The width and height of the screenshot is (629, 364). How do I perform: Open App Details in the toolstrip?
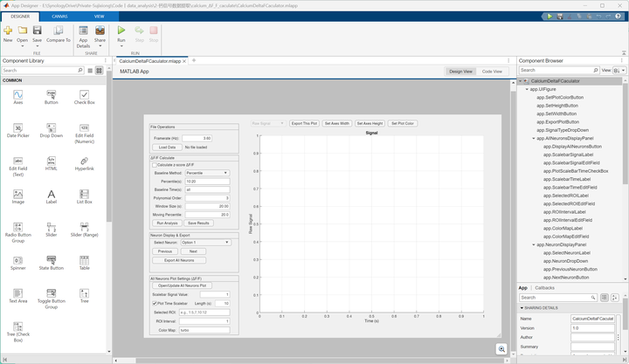pos(83,37)
